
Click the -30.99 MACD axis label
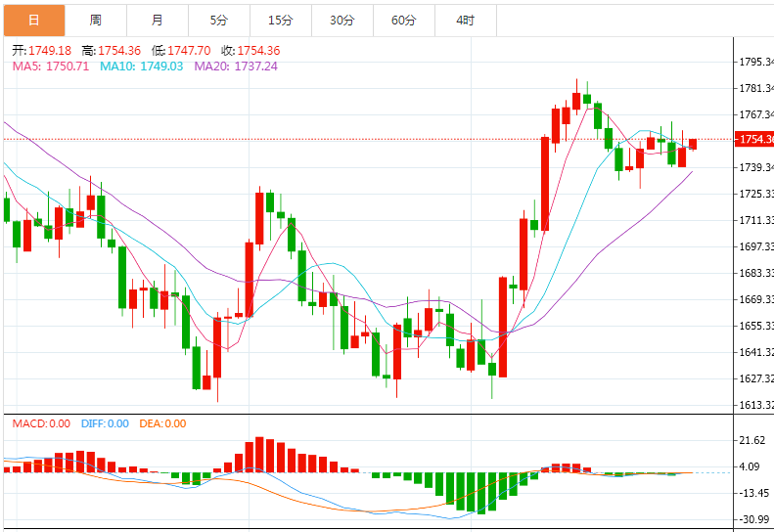(753, 519)
